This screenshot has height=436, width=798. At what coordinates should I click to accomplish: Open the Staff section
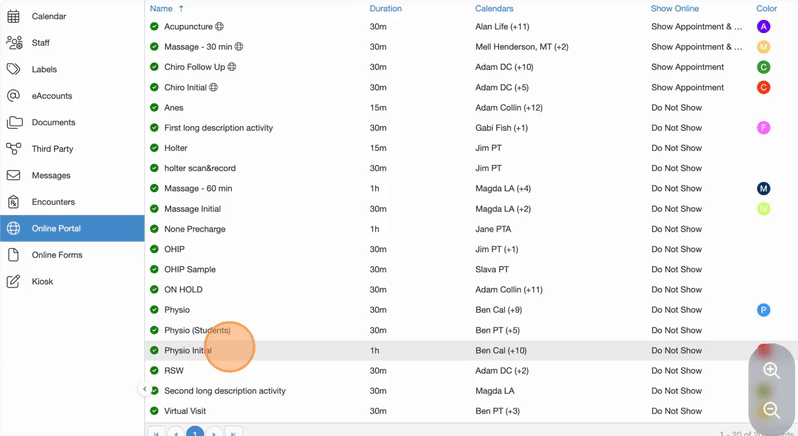click(x=40, y=43)
